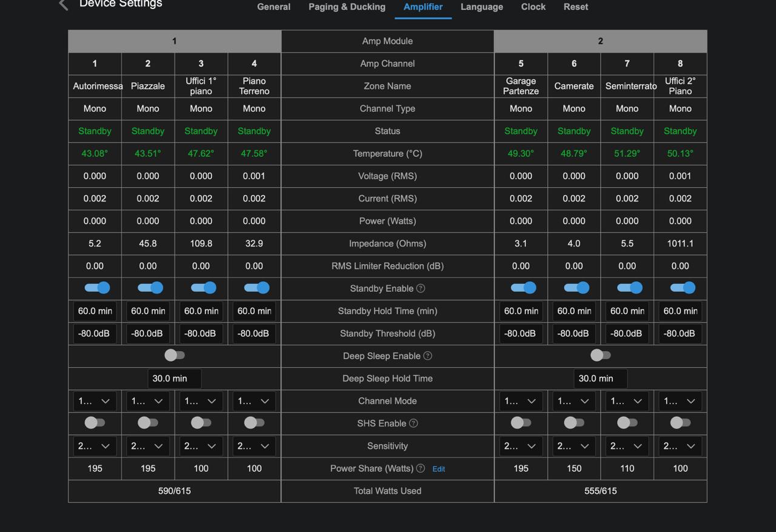Edit Standby Threshold for channel 2
Screen dimensions: 776x532
click(148, 333)
